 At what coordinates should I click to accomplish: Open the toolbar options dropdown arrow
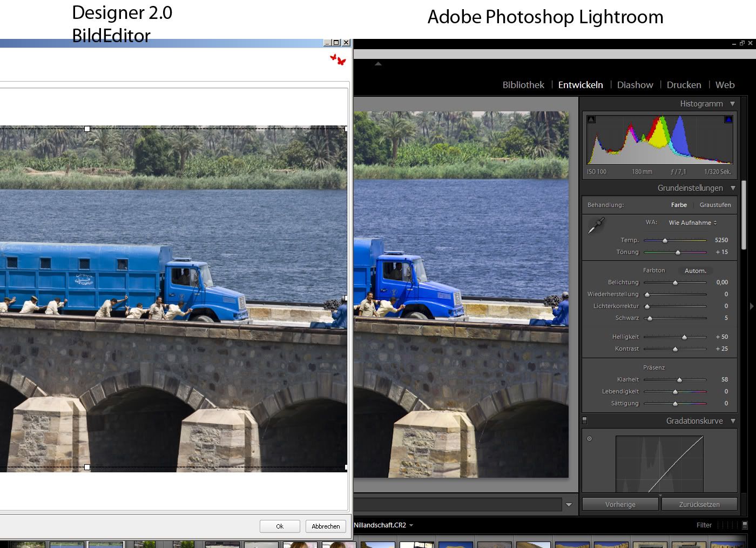569,505
